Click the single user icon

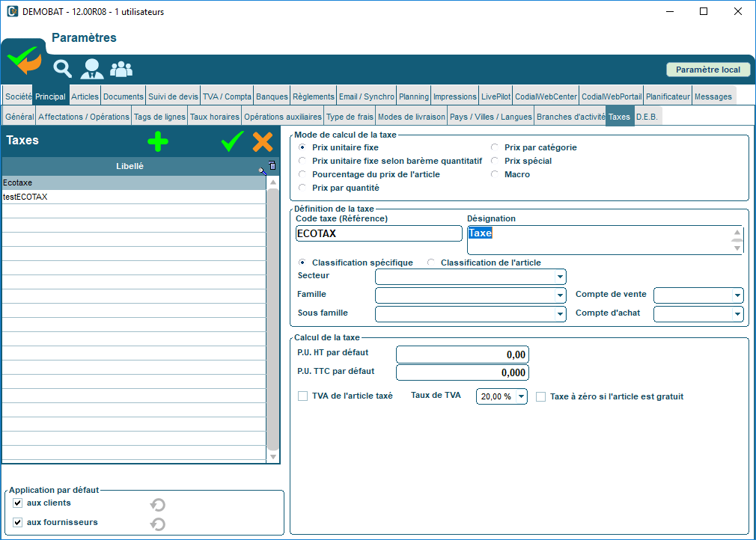pyautogui.click(x=92, y=69)
